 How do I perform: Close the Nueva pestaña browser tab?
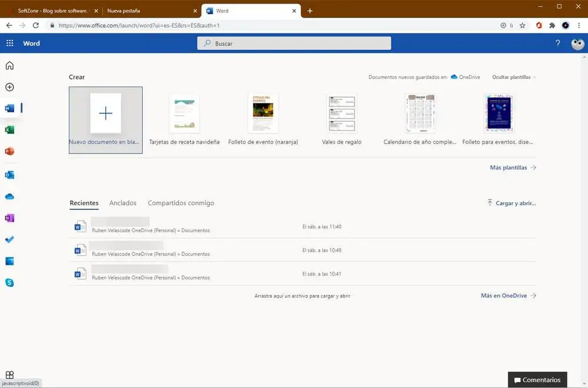click(195, 11)
